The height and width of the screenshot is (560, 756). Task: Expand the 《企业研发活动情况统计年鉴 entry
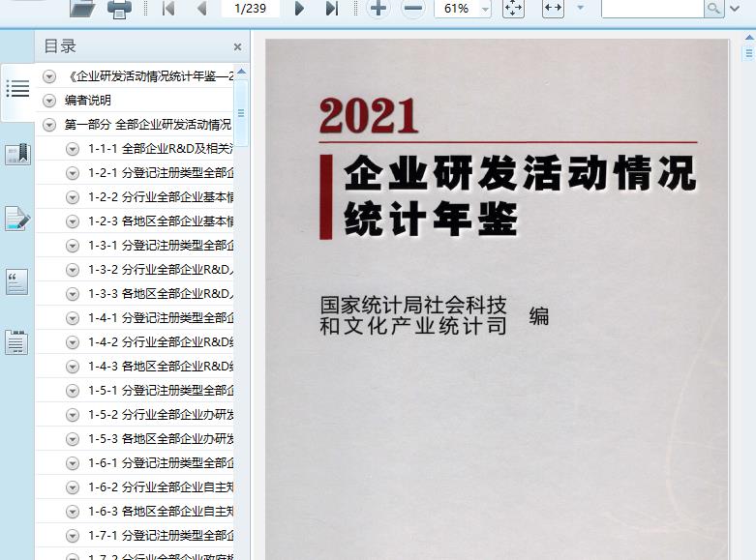[x=49, y=76]
